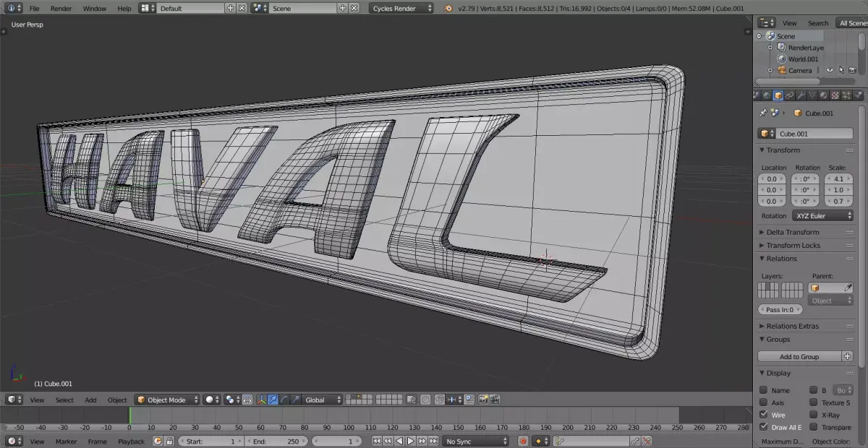The height and width of the screenshot is (448, 868).
Task: Toggle snap magnet icon in 3D header
Action: [x=439, y=400]
